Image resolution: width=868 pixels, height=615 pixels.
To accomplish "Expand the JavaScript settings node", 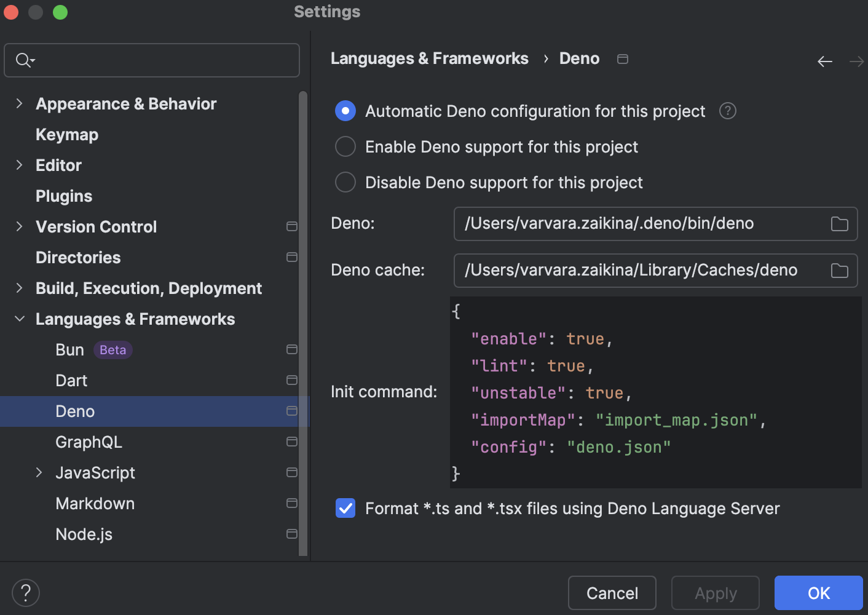I will (39, 472).
